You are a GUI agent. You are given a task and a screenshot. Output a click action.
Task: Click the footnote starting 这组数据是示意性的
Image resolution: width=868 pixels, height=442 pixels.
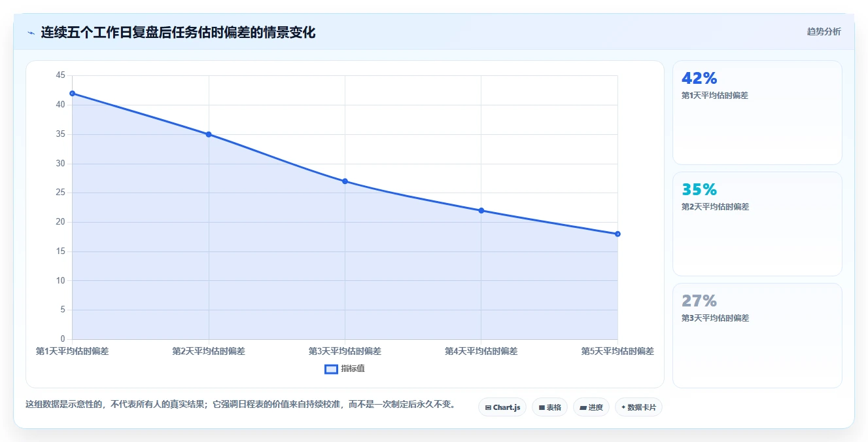[241, 404]
